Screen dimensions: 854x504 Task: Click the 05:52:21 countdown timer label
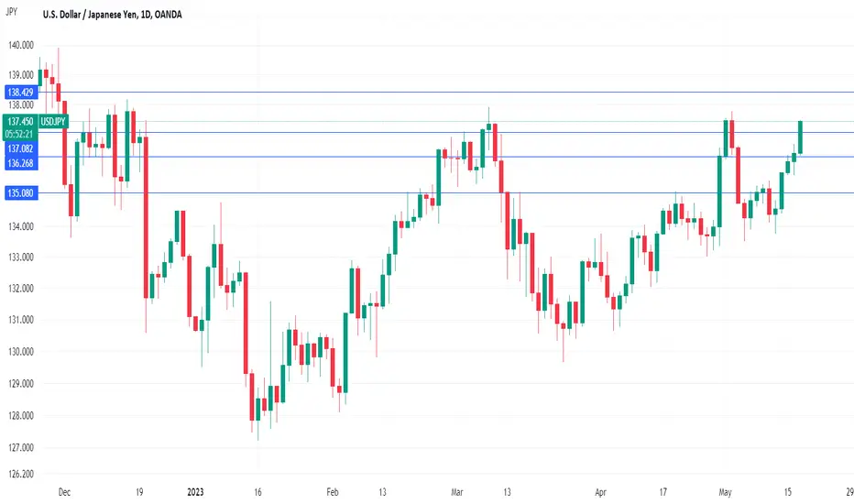coord(19,134)
